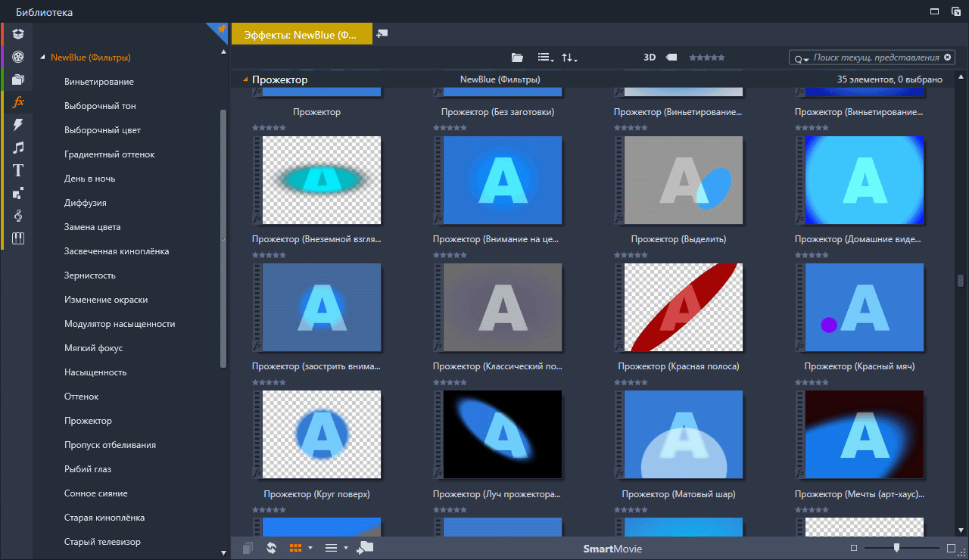
Task: Open the sort order dropdown
Action: (x=569, y=58)
